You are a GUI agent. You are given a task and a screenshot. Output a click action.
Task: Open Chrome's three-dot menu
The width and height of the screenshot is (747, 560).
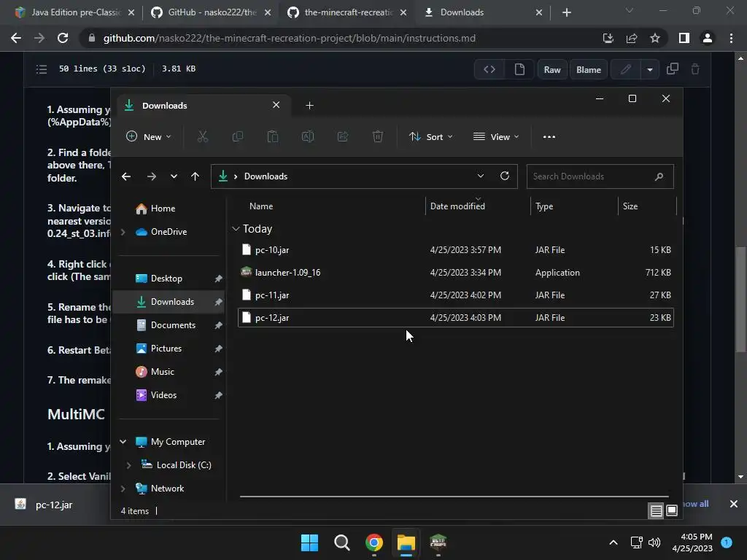click(731, 38)
